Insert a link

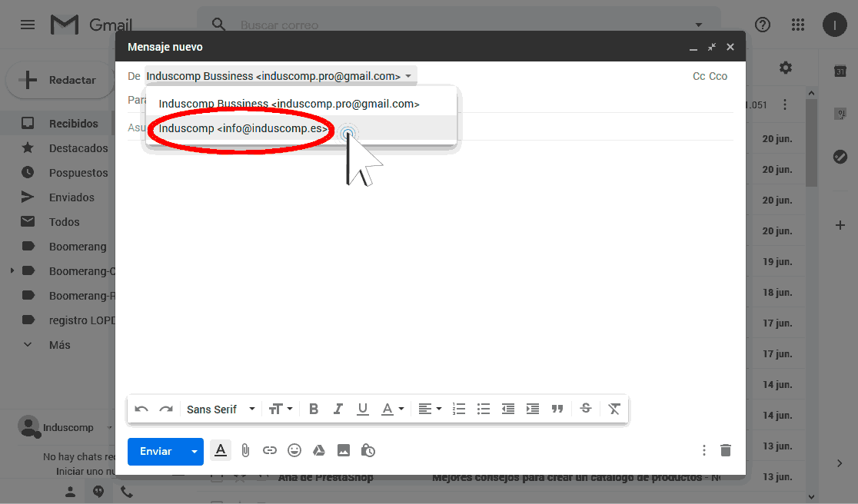pyautogui.click(x=269, y=450)
